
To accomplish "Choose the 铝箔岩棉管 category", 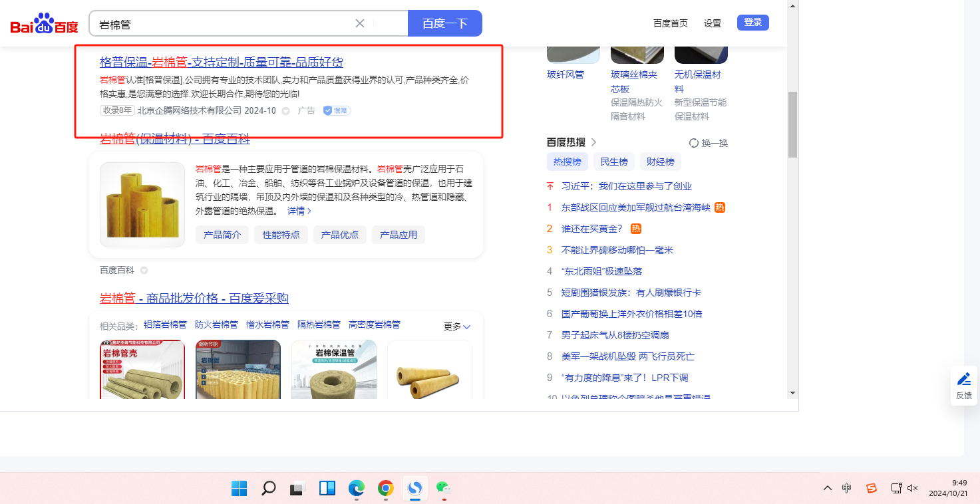I will (x=165, y=325).
